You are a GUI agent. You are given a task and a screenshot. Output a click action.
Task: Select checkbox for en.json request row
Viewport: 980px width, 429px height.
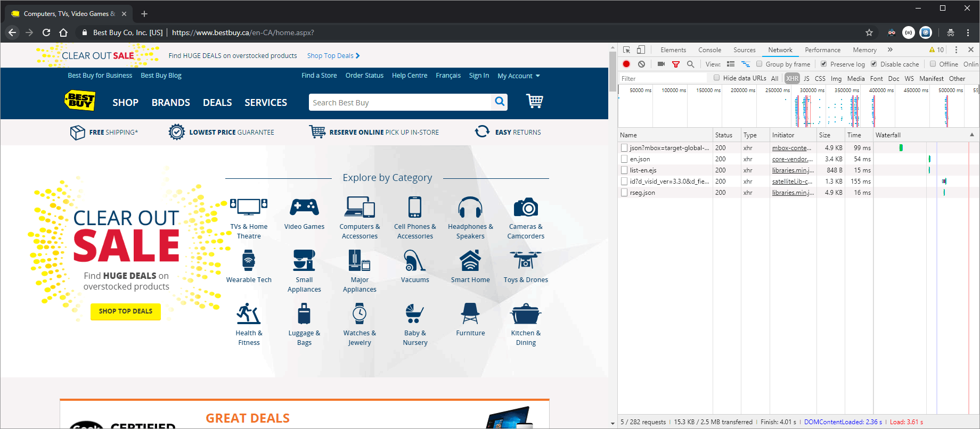(624, 159)
